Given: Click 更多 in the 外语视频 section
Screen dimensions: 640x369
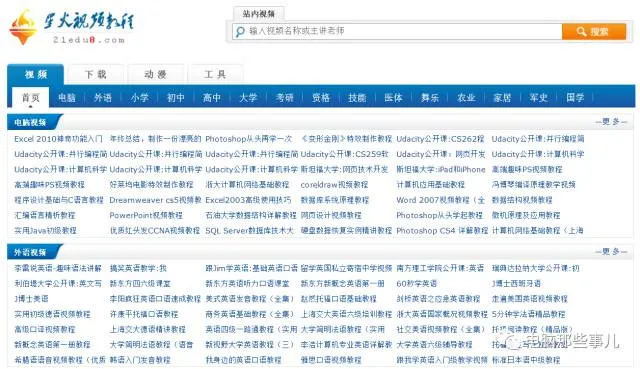Looking at the screenshot, I should (x=611, y=251).
